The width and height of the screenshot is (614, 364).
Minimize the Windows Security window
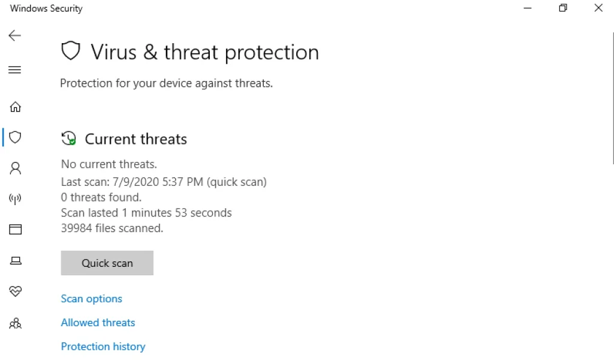point(526,8)
